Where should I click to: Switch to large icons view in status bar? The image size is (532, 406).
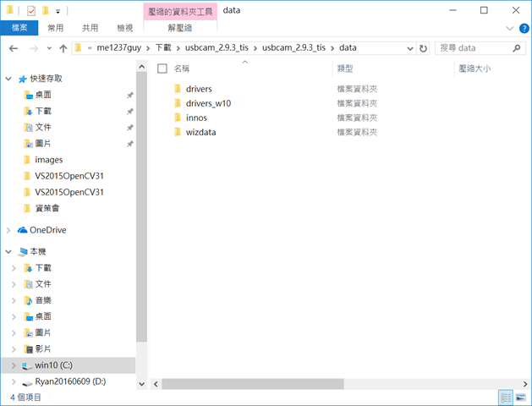(x=520, y=398)
